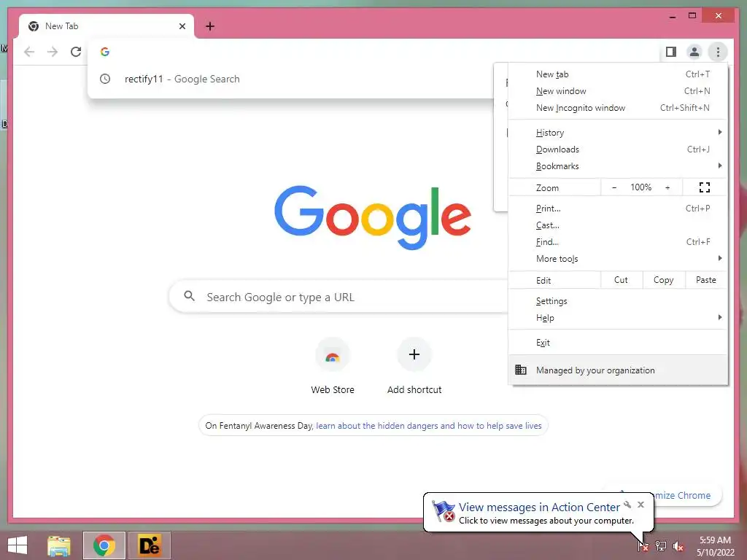The height and width of the screenshot is (560, 747).
Task: Click the taskbar clock showing 5:59 AM
Action: (x=715, y=545)
